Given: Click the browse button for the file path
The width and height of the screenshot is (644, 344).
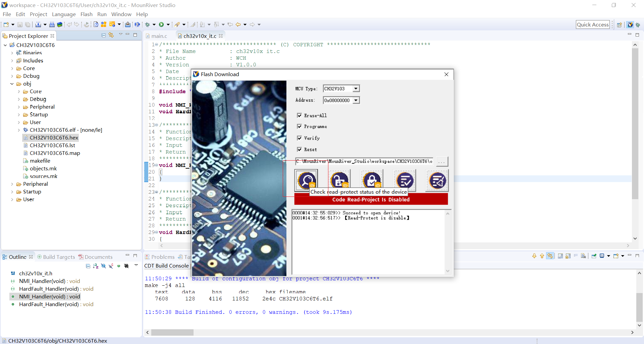Looking at the screenshot, I should (x=442, y=161).
